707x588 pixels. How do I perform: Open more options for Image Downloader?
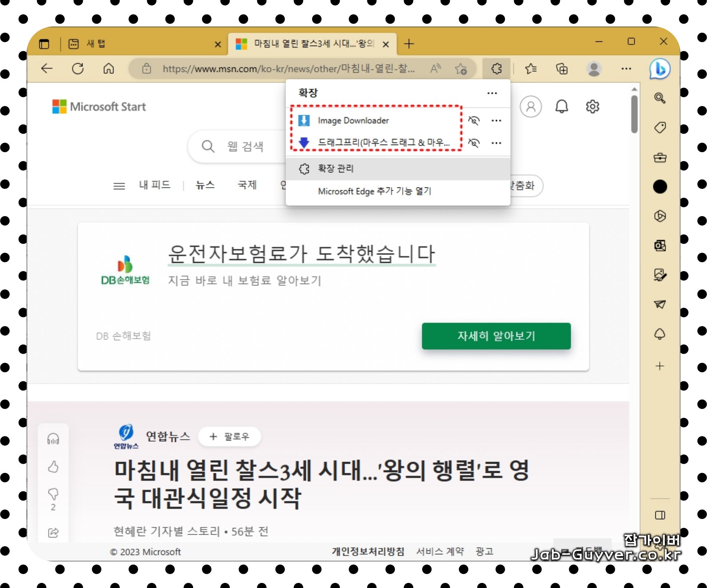496,120
